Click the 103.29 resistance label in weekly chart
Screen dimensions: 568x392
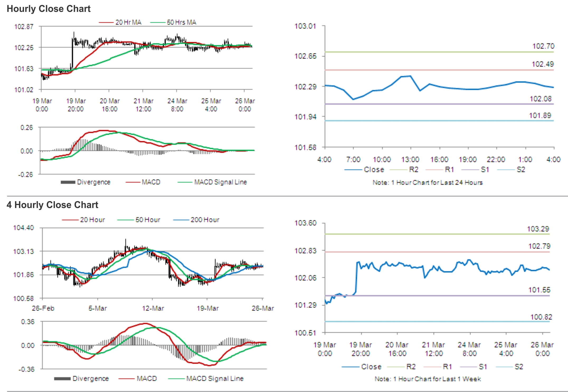point(538,229)
